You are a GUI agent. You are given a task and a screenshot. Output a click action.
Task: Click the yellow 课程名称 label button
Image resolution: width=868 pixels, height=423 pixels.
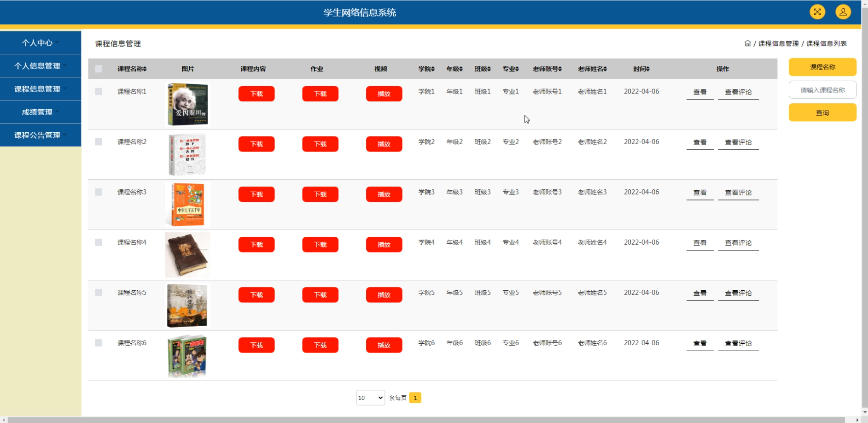coord(822,67)
